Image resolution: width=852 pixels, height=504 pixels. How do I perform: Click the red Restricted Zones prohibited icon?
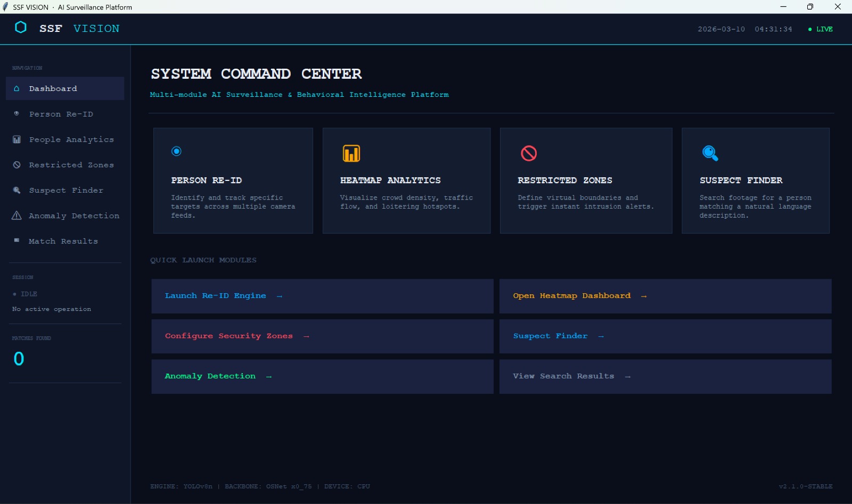pyautogui.click(x=528, y=153)
